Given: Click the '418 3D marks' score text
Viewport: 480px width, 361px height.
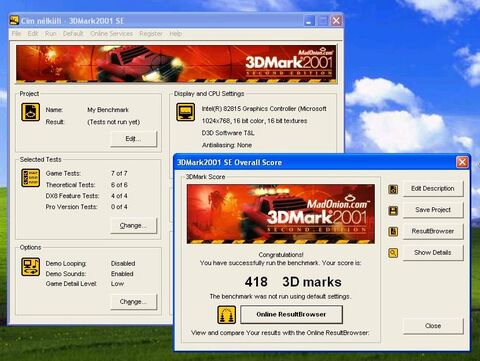Looking at the screenshot, I should coord(293,282).
